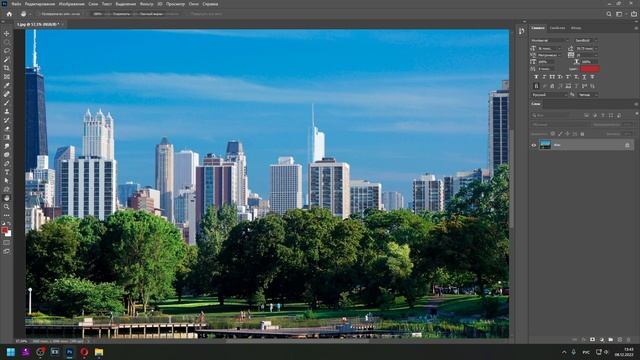Select the Dodge tool
This screenshot has width=640, height=360.
coord(7,155)
